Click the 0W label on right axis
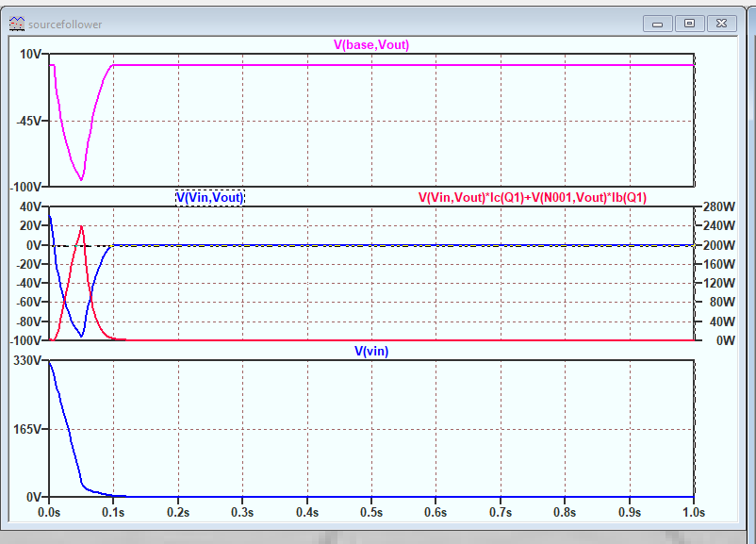The height and width of the screenshot is (544, 756). 725,341
